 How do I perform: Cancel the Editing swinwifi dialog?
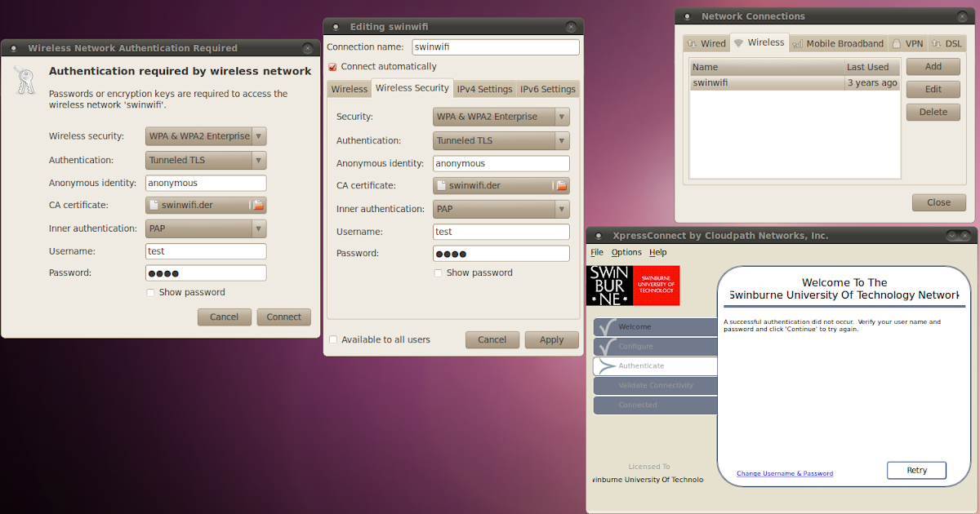tap(492, 339)
